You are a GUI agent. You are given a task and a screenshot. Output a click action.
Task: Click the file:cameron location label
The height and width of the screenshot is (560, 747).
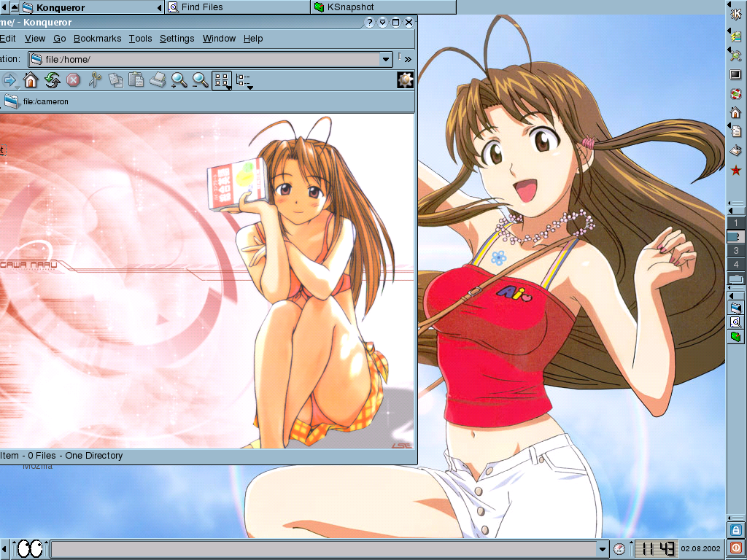(x=46, y=101)
